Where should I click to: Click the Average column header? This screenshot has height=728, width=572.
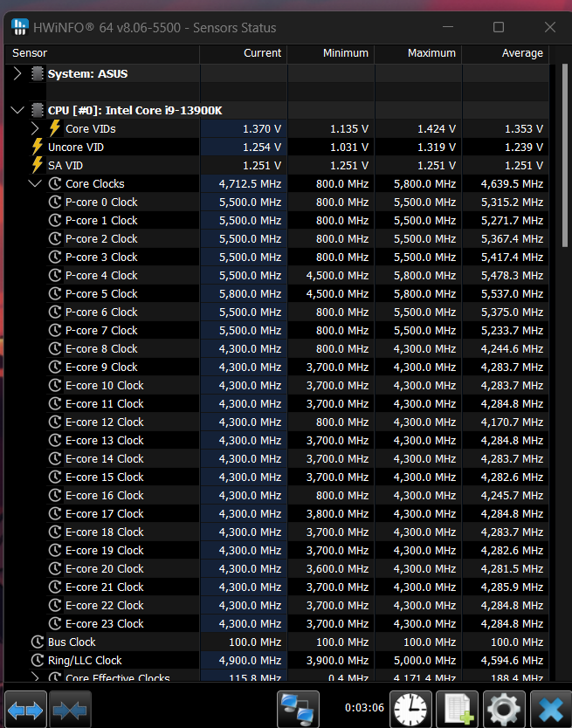pos(506,53)
